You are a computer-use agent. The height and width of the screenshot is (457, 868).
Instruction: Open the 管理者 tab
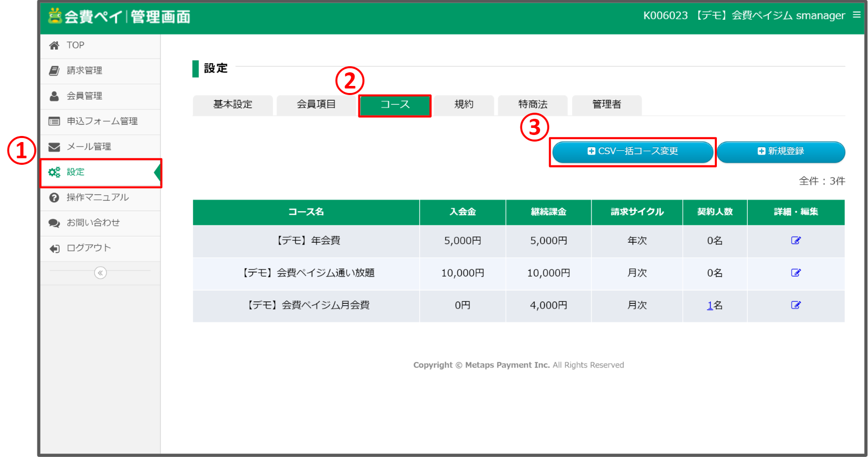[606, 105]
